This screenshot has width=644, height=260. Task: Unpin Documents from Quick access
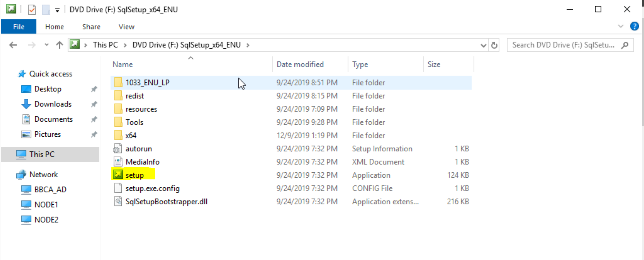point(94,119)
